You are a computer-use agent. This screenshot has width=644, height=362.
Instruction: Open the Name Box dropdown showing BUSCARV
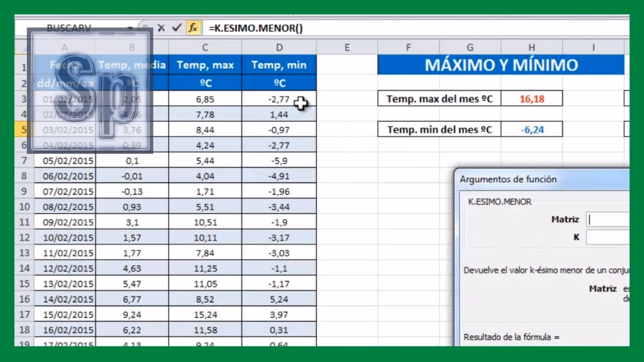pyautogui.click(x=130, y=29)
